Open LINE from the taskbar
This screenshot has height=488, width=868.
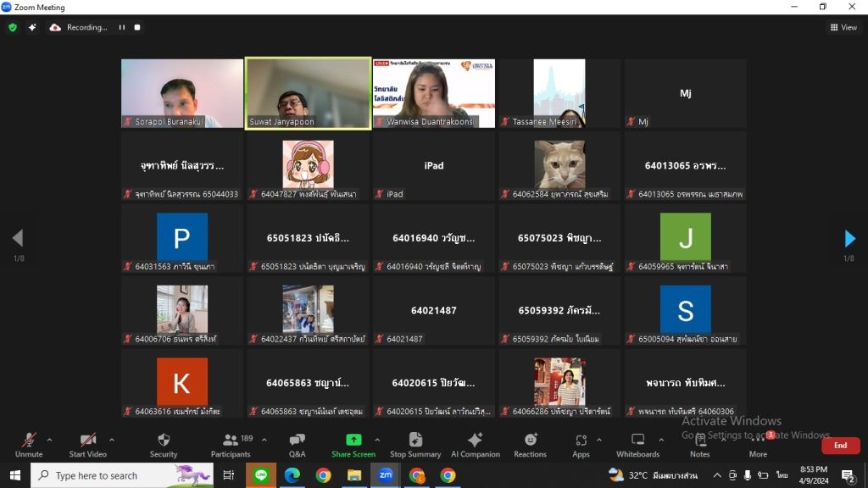[261, 475]
